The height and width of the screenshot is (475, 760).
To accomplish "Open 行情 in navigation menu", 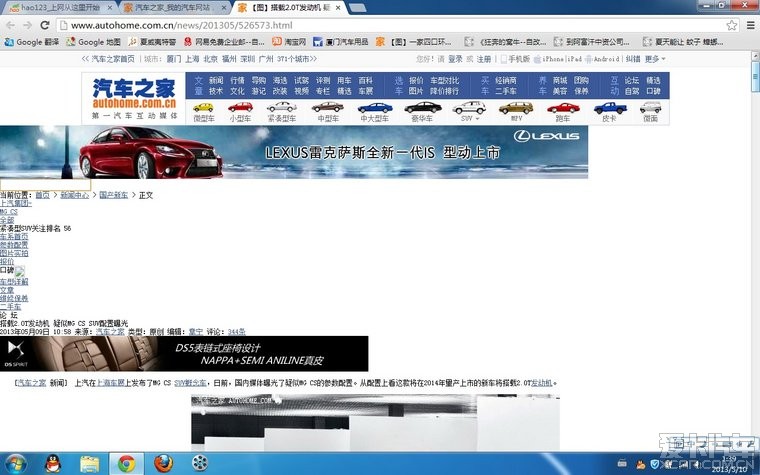I will (x=238, y=80).
